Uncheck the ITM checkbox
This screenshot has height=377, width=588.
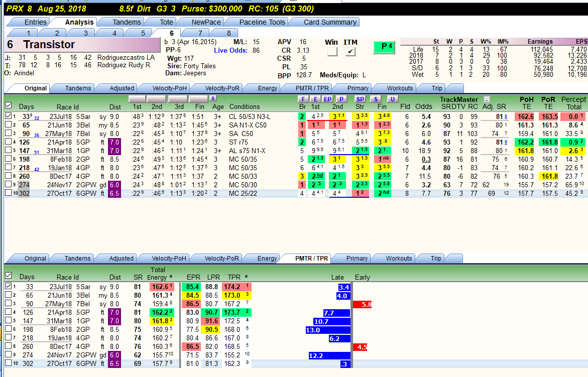pyautogui.click(x=350, y=51)
